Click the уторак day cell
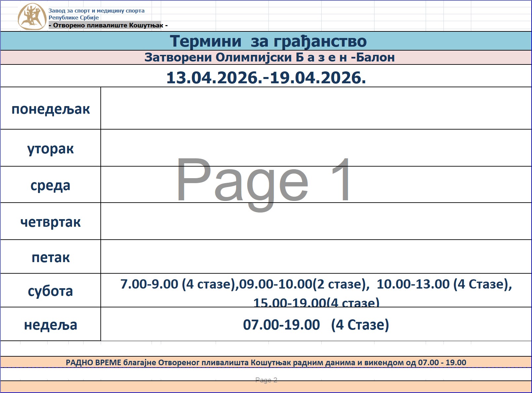Viewport: 532px width, 393px height. coord(51,148)
